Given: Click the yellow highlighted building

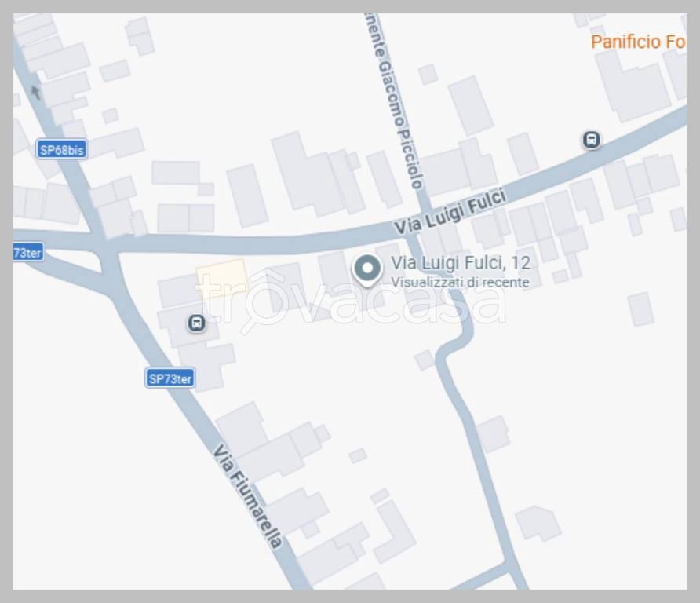Looking at the screenshot, I should tap(221, 276).
